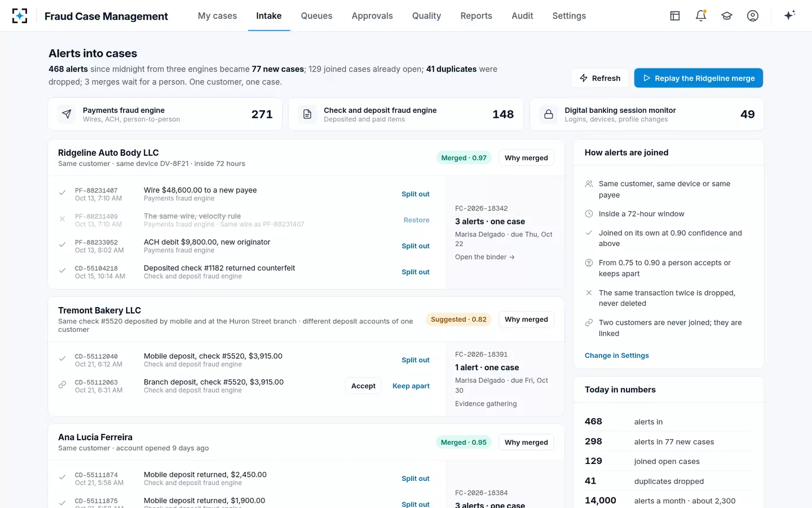Click the Suggested 0.82 confidence badge

pyautogui.click(x=458, y=319)
